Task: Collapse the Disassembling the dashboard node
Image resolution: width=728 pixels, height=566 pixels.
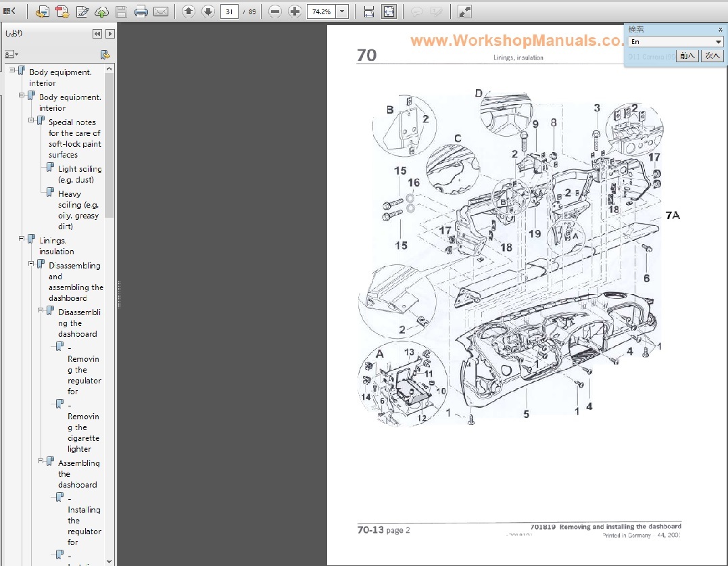Action: pyautogui.click(x=41, y=310)
